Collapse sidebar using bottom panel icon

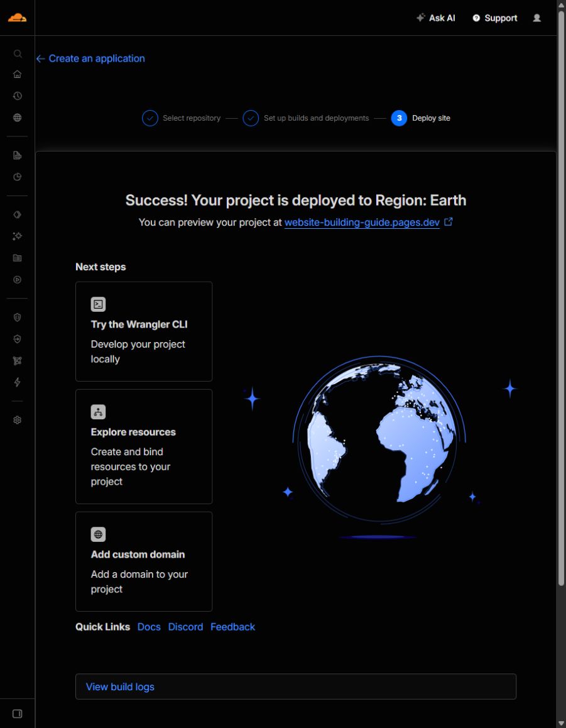click(17, 714)
